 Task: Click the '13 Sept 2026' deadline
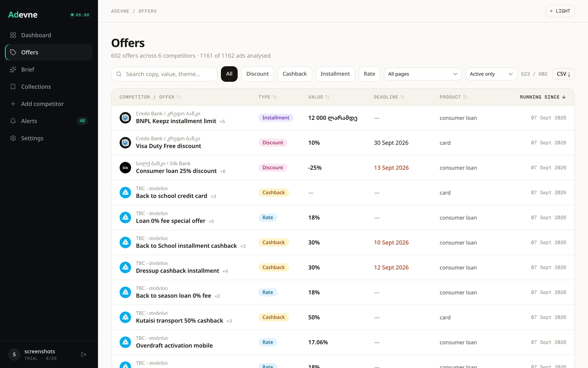pyautogui.click(x=391, y=168)
